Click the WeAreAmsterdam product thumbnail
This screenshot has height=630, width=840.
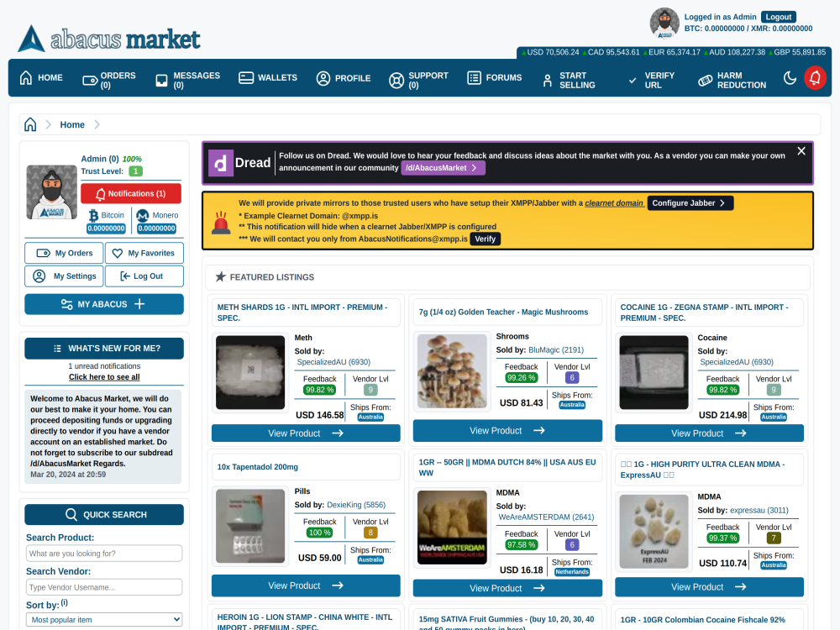click(x=452, y=528)
